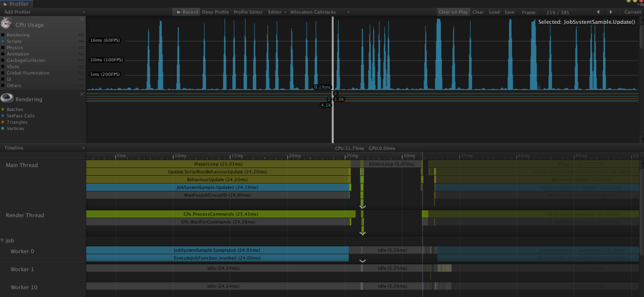The height and width of the screenshot is (297, 644).
Task: Click the CPU Usage stopwatch icon
Action: [6, 23]
